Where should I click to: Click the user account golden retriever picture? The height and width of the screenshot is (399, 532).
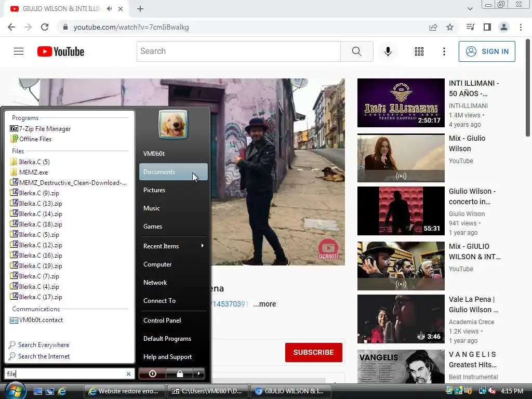173,124
